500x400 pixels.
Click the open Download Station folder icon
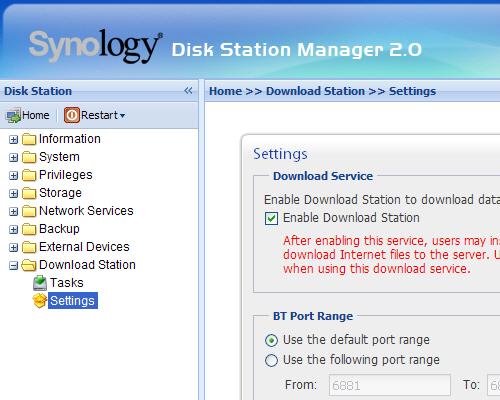(29, 265)
